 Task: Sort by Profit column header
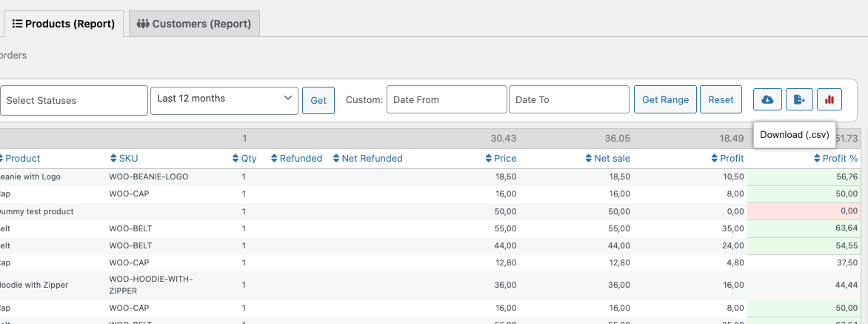[x=727, y=158]
